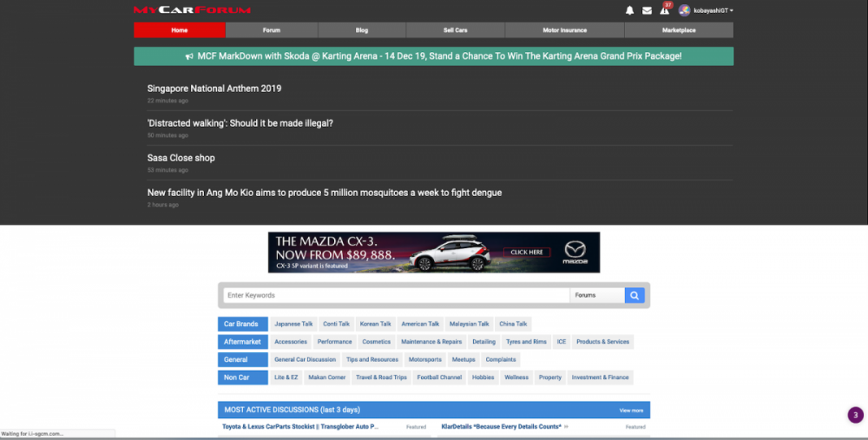The width and height of the screenshot is (868, 440).
Task: Open the notifications bell icon
Action: coord(630,10)
